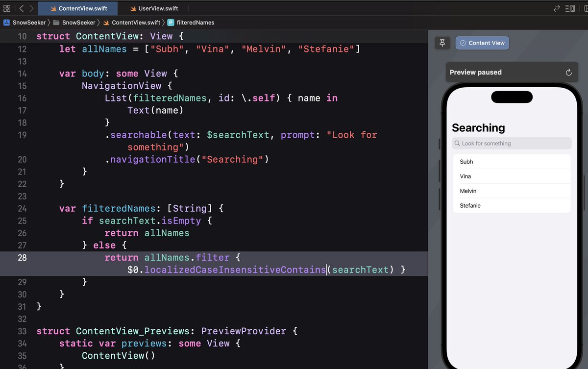Select Stefanie row in the preview list
Screen dimensions: 588x369
tap(512, 206)
